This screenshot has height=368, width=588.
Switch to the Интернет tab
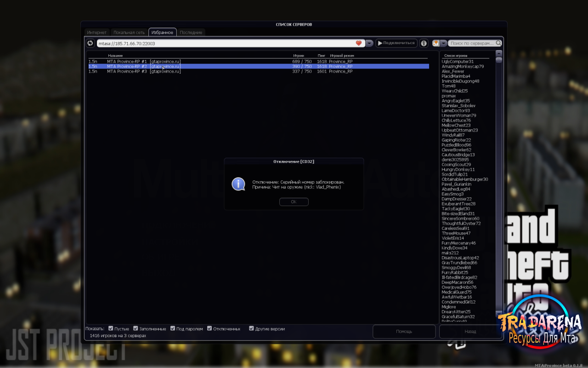(97, 33)
